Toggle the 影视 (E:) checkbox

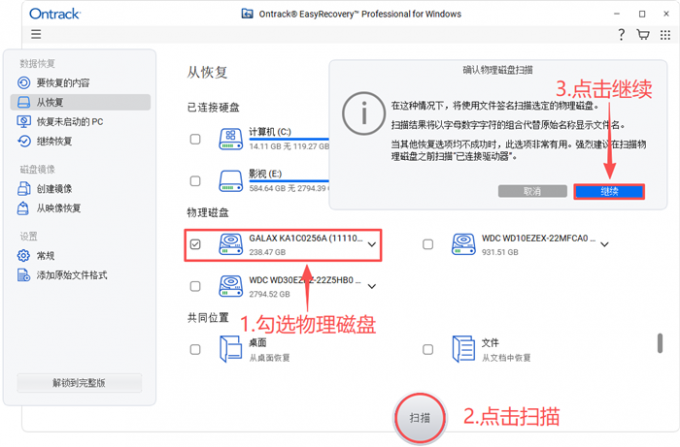click(195, 181)
